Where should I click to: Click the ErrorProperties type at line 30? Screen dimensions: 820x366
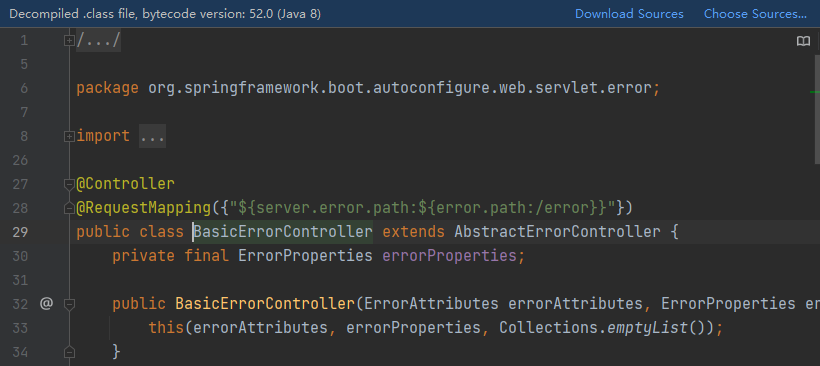pos(305,256)
